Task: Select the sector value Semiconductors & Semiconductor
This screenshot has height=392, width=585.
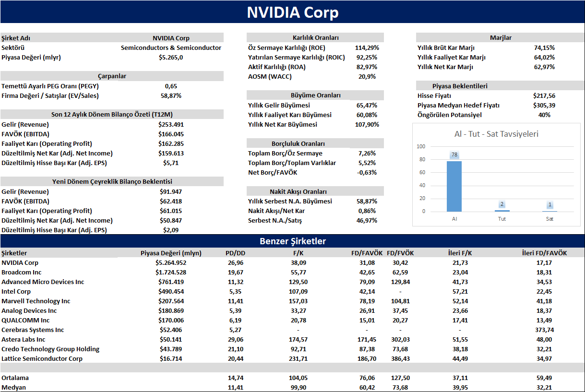Action: click(x=171, y=48)
